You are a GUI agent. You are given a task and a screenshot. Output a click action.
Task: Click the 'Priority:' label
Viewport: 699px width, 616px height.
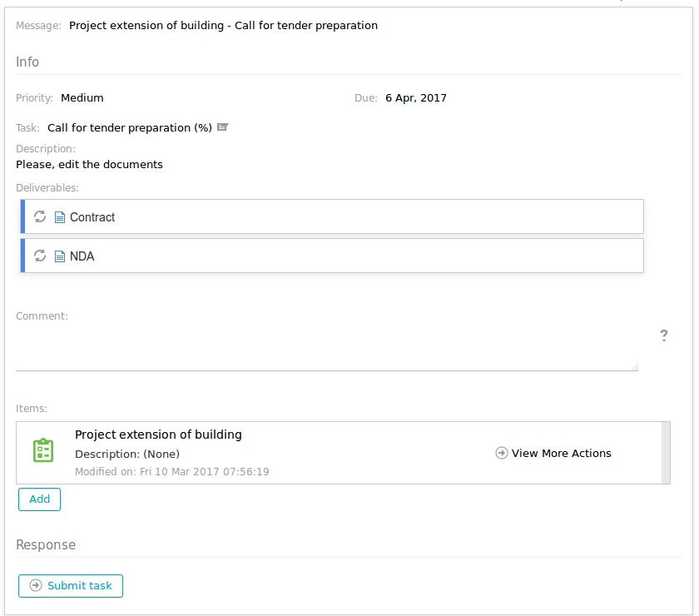pos(34,98)
